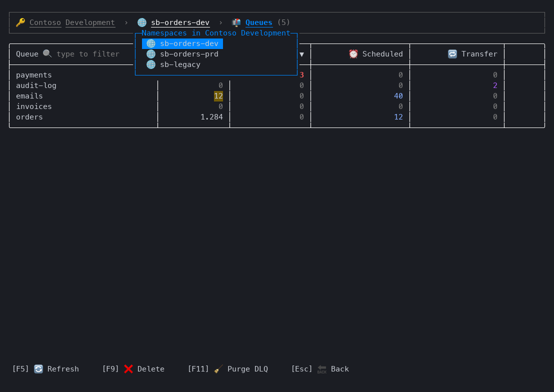Focus the type to filter field

tap(88, 53)
